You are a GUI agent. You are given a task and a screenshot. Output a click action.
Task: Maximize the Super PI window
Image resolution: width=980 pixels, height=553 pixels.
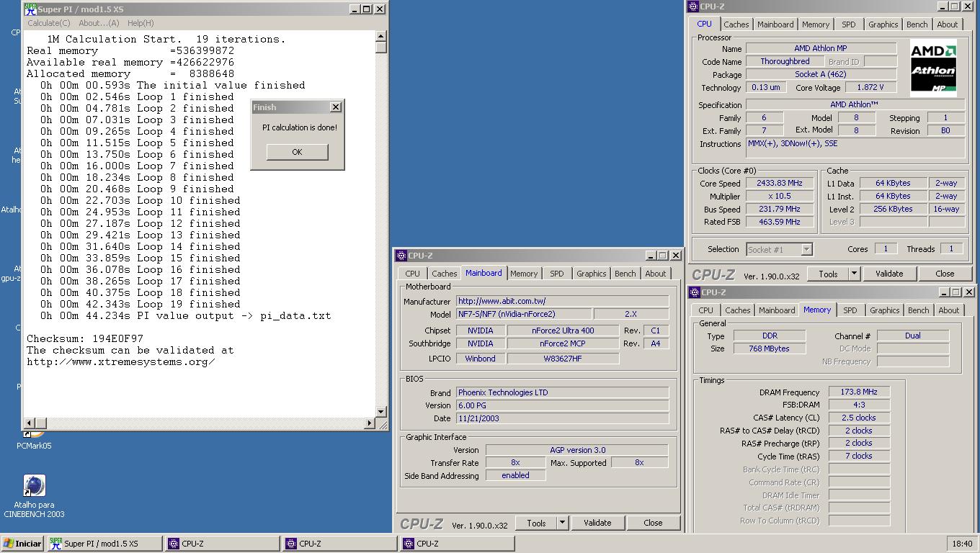[366, 9]
